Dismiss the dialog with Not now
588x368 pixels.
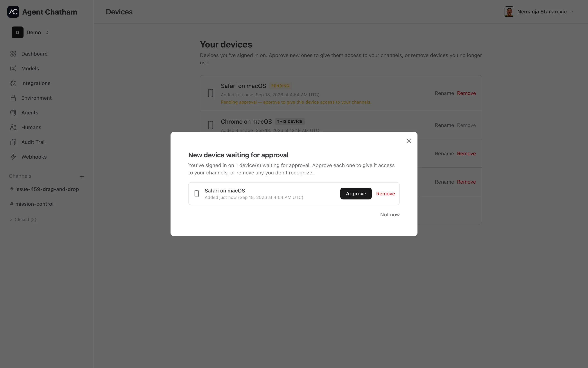(x=390, y=215)
